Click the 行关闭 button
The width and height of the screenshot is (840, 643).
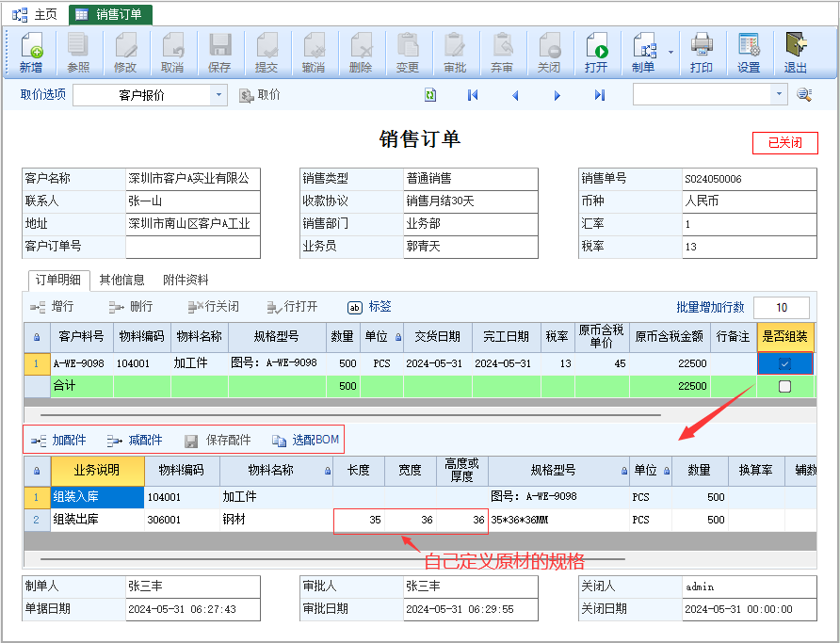click(x=213, y=307)
